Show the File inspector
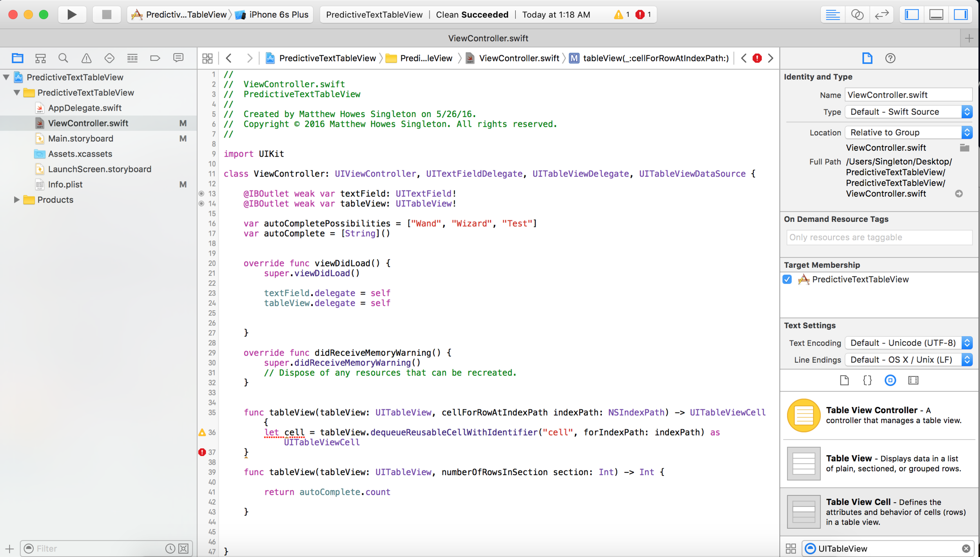The height and width of the screenshot is (557, 980). [x=867, y=58]
